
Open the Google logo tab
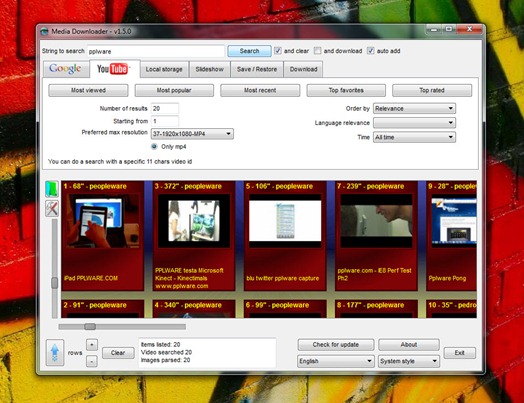click(x=65, y=69)
